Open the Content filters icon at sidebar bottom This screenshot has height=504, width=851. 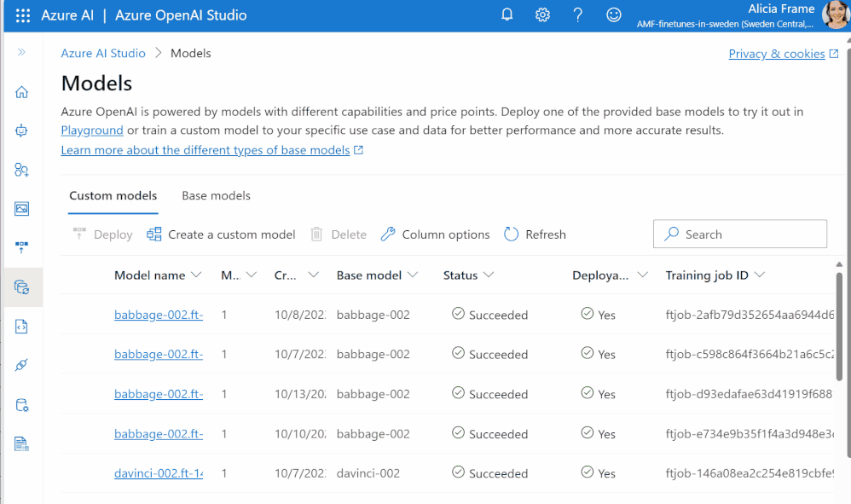(22, 443)
